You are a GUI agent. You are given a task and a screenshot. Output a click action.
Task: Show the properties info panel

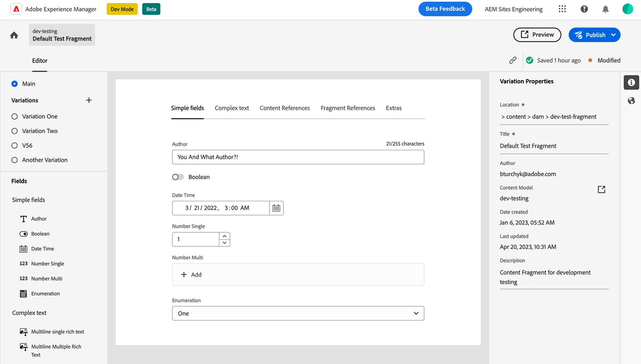pyautogui.click(x=631, y=82)
